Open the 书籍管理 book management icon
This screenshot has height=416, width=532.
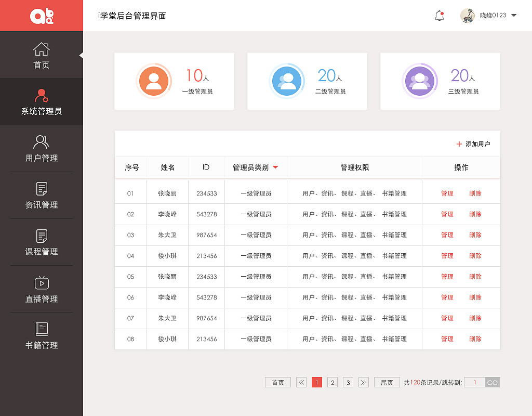[x=42, y=330]
